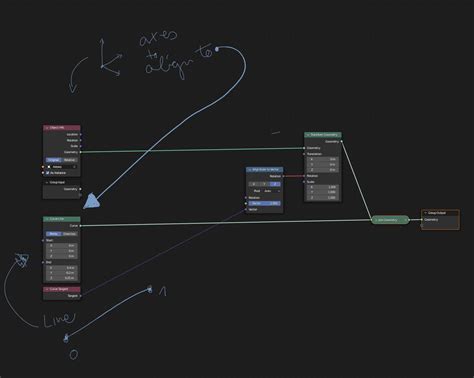This screenshot has width=474, height=378.
Task: Collapse the Curve Line node
Action: click(47, 219)
